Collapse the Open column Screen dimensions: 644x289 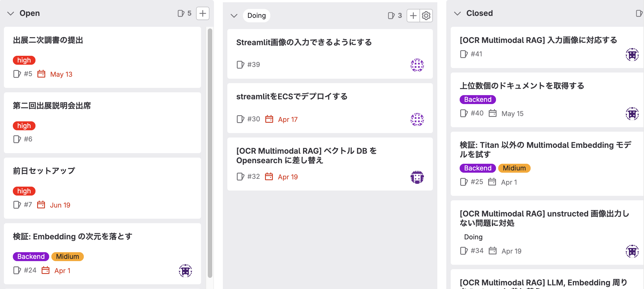11,13
